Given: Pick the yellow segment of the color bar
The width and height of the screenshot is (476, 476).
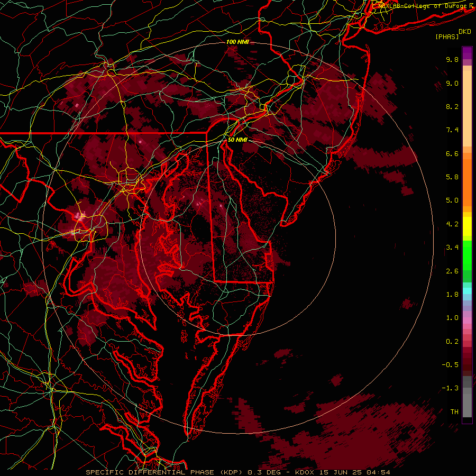Looking at the screenshot, I should [x=467, y=226].
